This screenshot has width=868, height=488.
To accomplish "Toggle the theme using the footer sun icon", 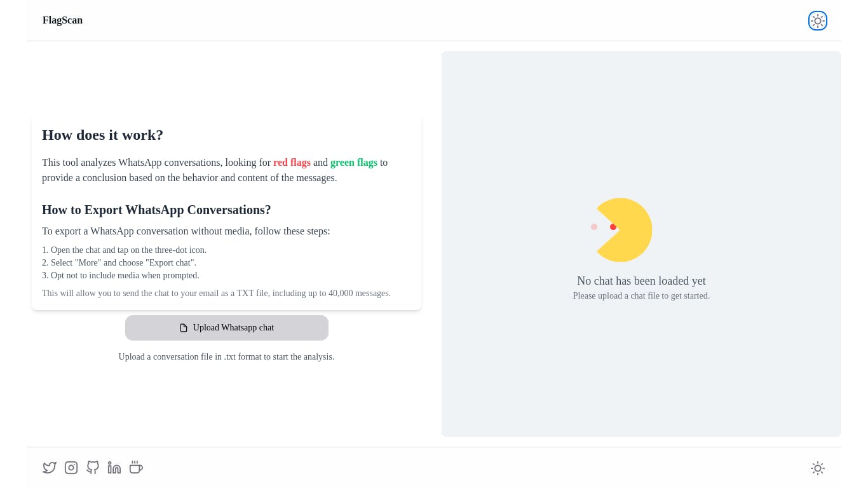I will tap(818, 468).
